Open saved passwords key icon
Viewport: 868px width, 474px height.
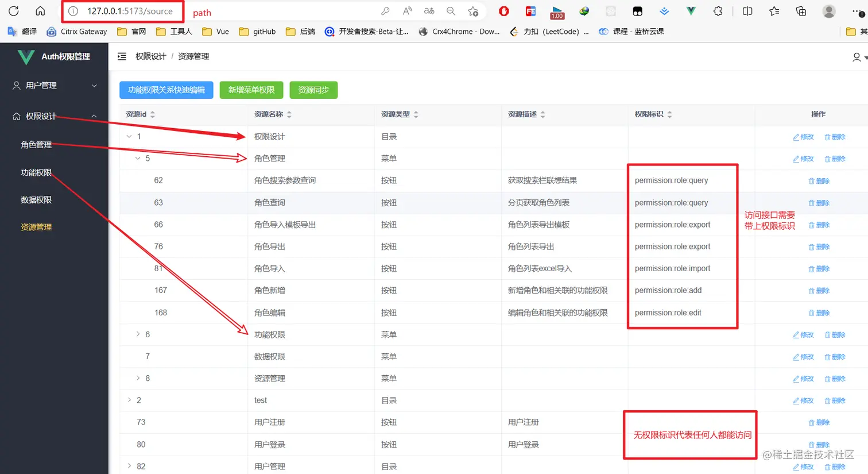[385, 11]
